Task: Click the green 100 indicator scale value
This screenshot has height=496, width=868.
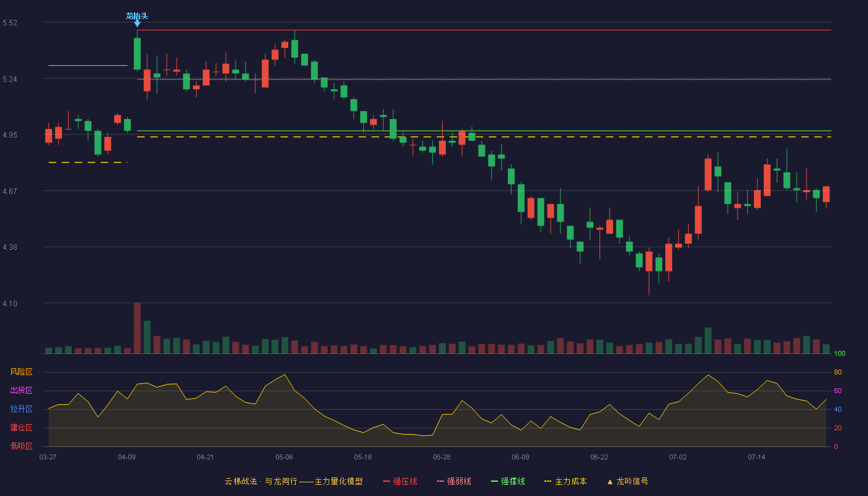Action: pos(839,353)
